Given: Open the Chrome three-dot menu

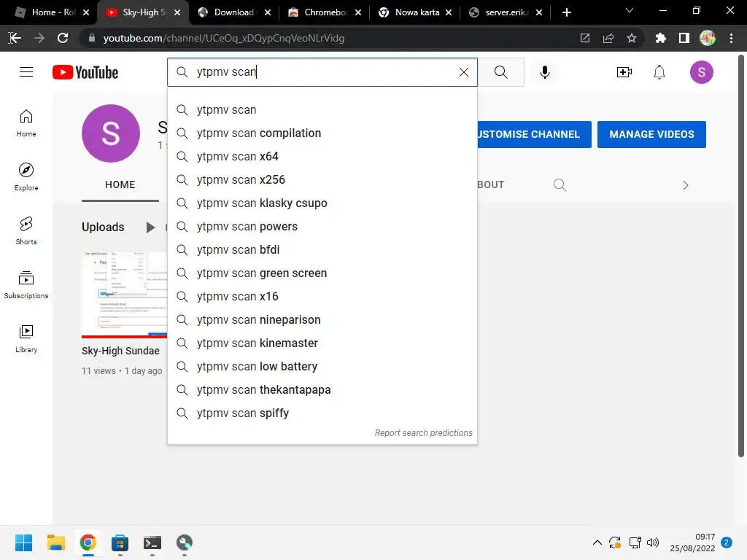Looking at the screenshot, I should 731,38.
